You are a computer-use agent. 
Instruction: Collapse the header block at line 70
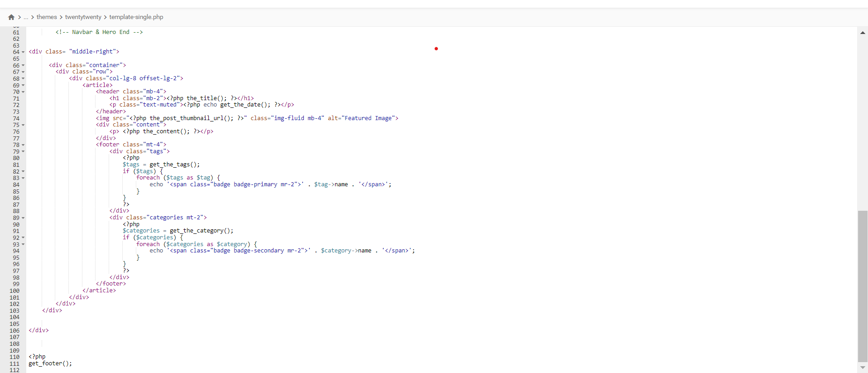tap(23, 92)
